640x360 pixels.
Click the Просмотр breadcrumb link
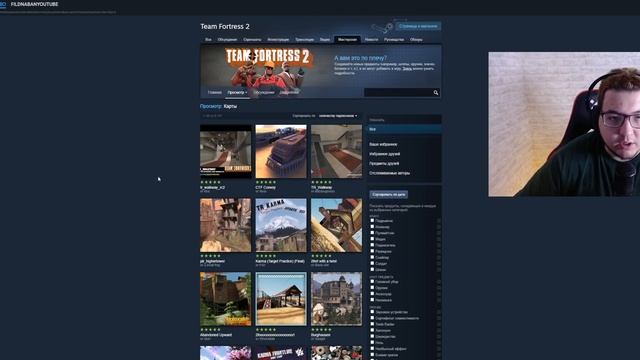pyautogui.click(x=211, y=106)
